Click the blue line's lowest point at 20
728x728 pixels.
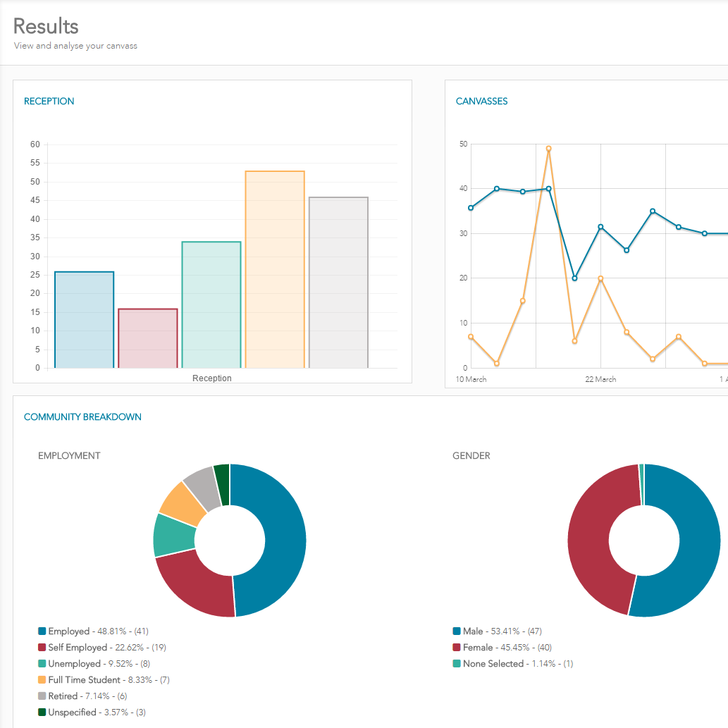[574, 278]
